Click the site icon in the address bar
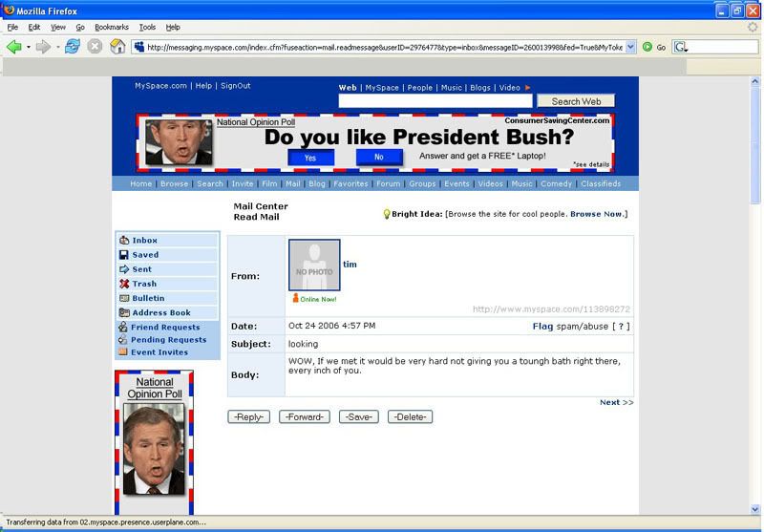The width and height of the screenshot is (764, 532). [139, 47]
